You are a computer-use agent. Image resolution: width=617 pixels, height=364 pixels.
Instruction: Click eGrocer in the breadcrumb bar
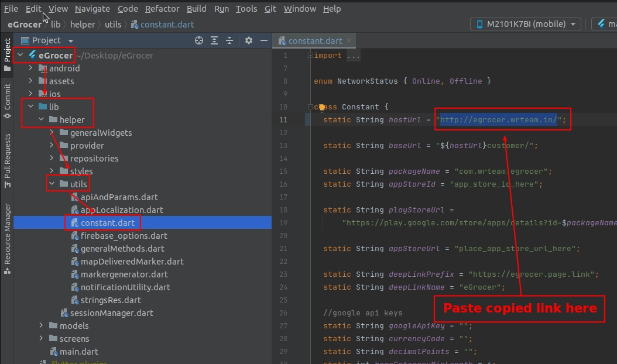[x=25, y=25]
